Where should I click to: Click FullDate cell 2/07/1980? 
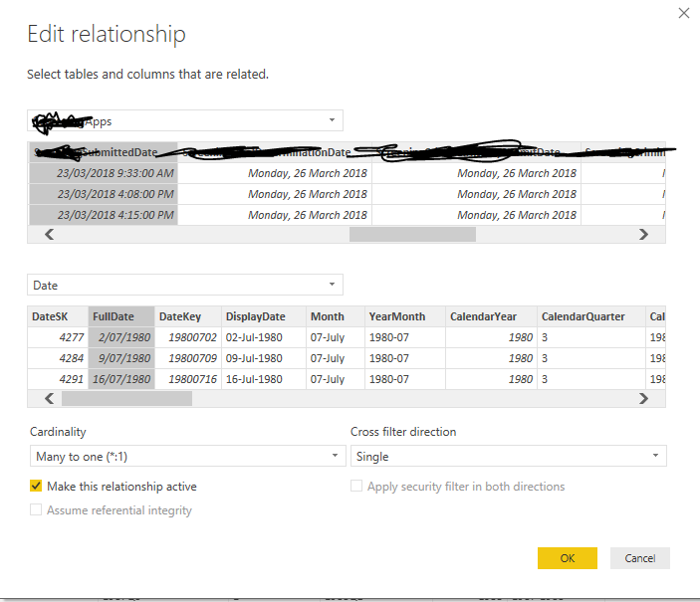click(121, 337)
